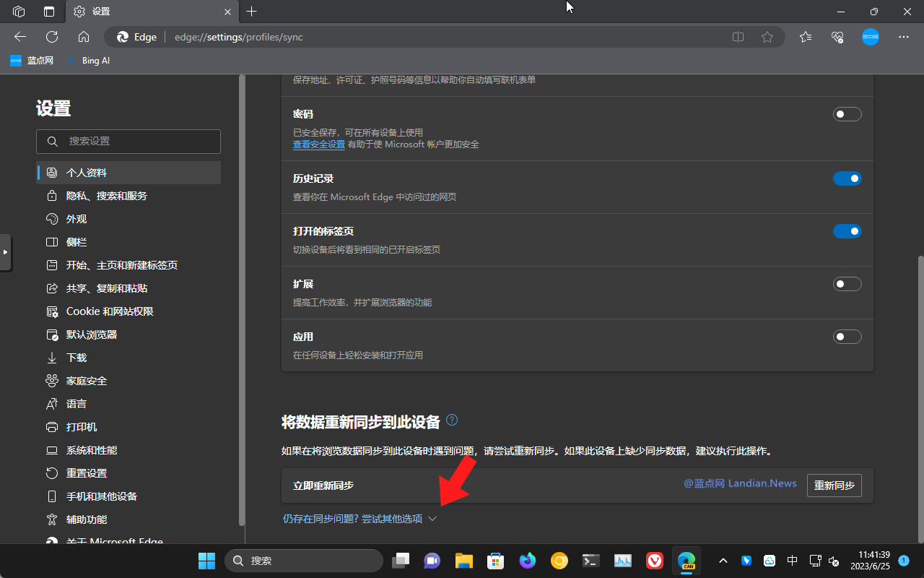
Task: Open the favorites list icon
Action: pos(805,37)
